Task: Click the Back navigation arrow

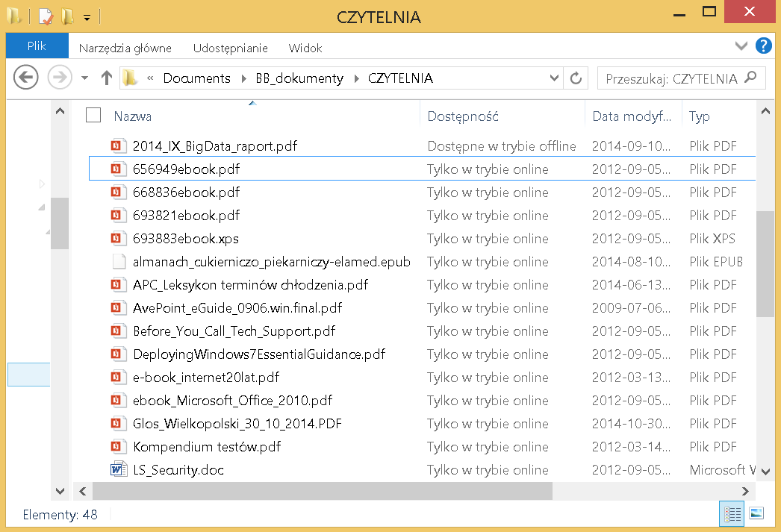Action: (x=25, y=78)
